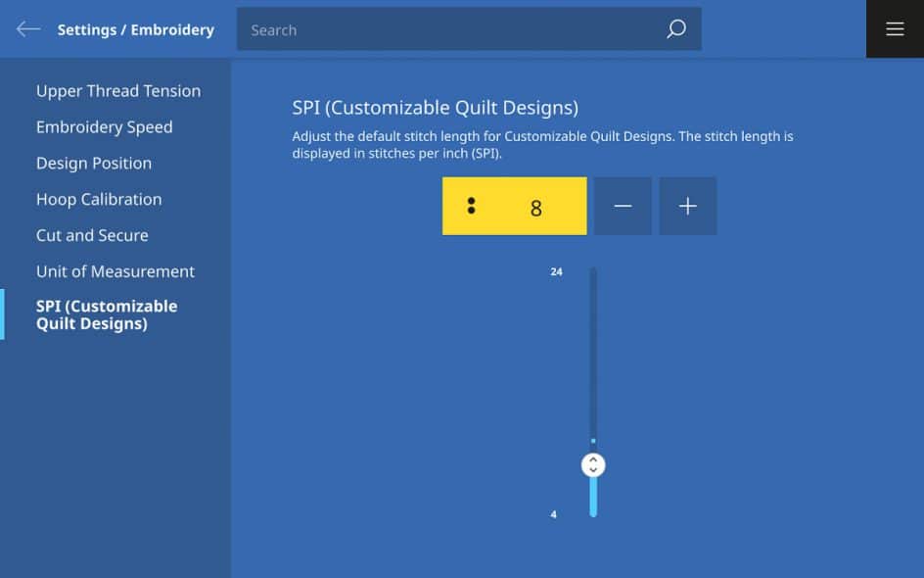Click the back arrow icon

(x=28, y=29)
